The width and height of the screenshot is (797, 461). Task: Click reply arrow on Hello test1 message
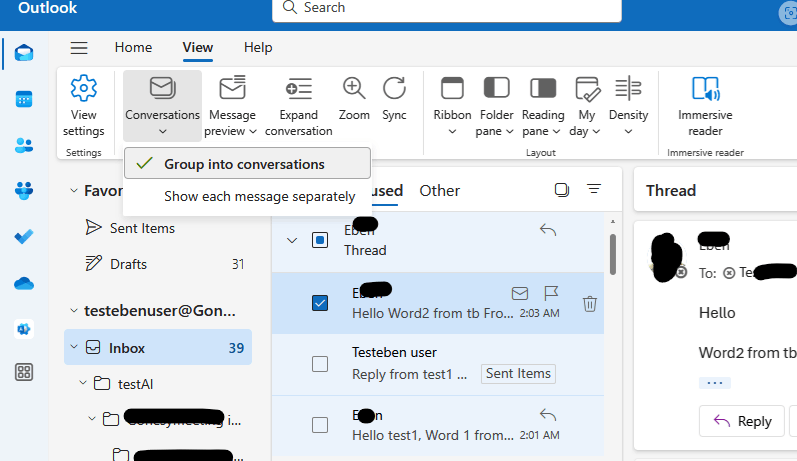[547, 415]
